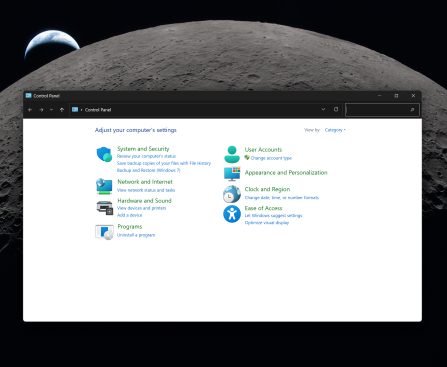Open the Clock and Region icon
Image resolution: width=447 pixels, height=367 pixels.
point(232,194)
